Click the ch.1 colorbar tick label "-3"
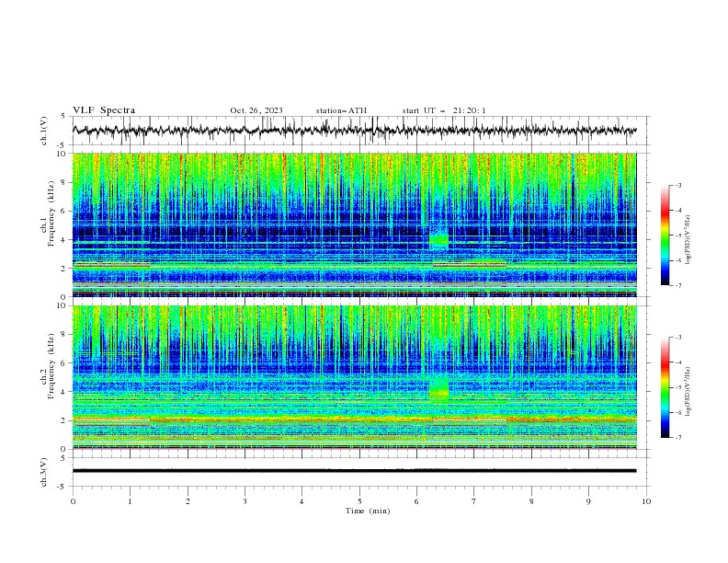 (677, 185)
